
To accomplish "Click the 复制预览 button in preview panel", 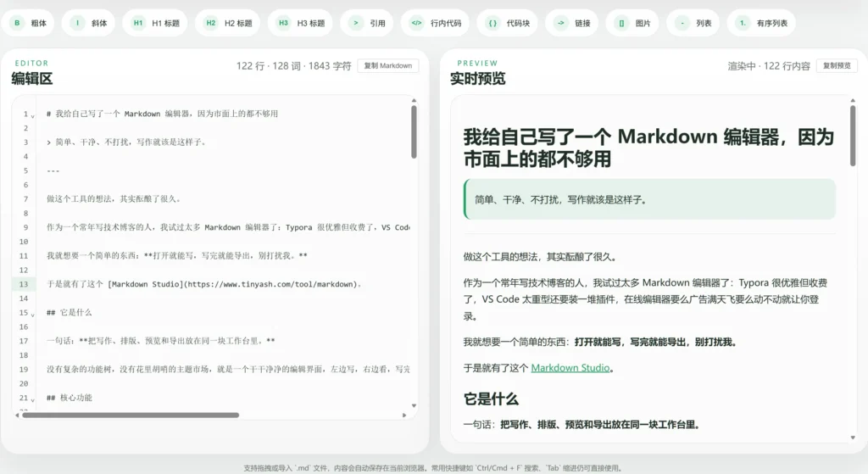I will pyautogui.click(x=837, y=65).
